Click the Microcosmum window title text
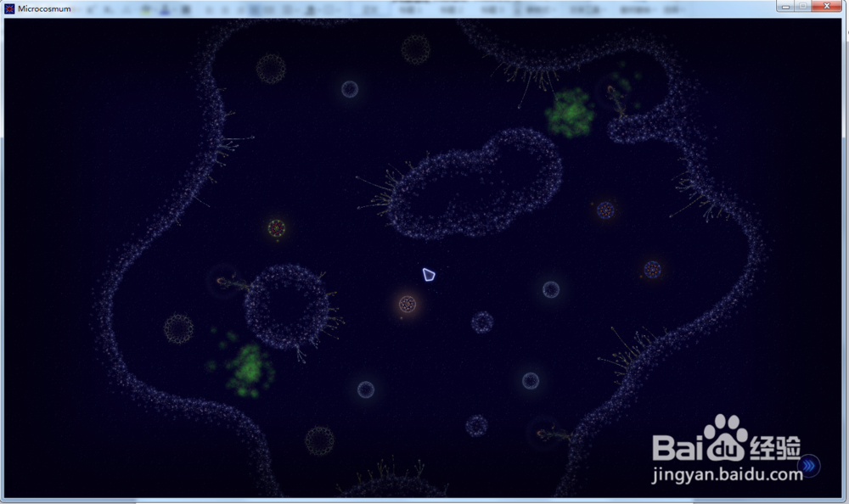Image resolution: width=849 pixels, height=504 pixels. pos(44,8)
